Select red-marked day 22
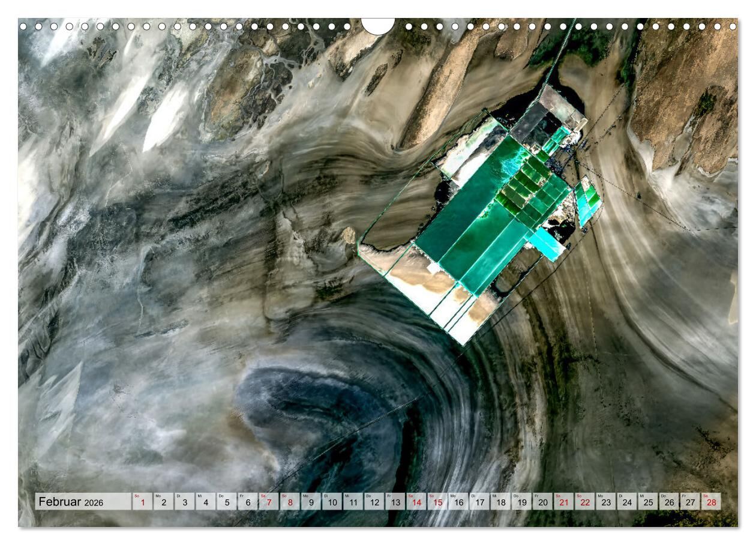The width and height of the screenshot is (756, 545). click(x=585, y=502)
